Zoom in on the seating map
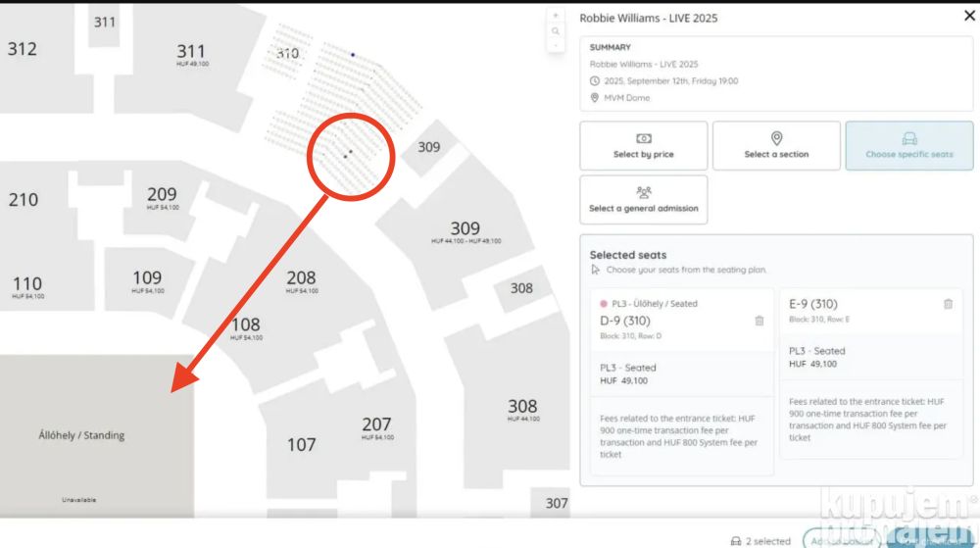This screenshot has height=548, width=980. (556, 16)
